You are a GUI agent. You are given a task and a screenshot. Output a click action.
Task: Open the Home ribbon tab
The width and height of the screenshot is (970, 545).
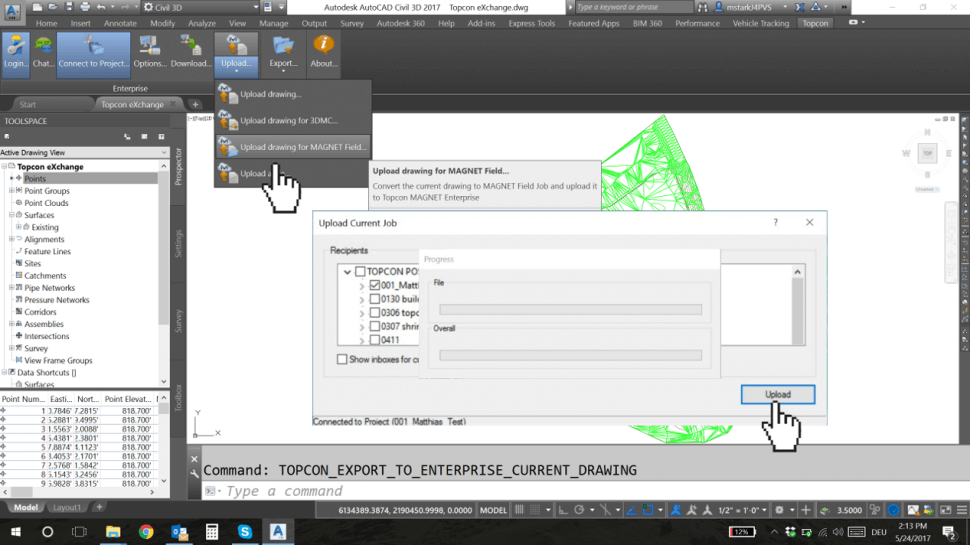(46, 24)
